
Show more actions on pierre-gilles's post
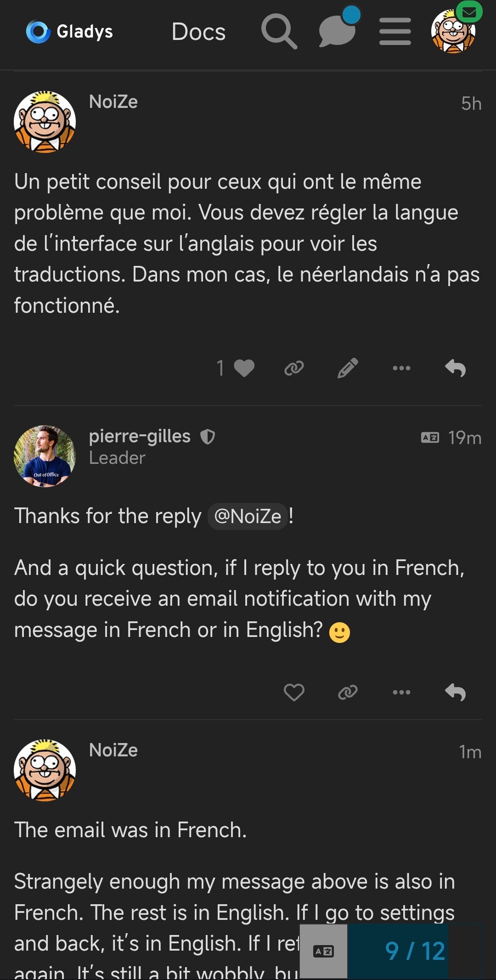(x=401, y=692)
